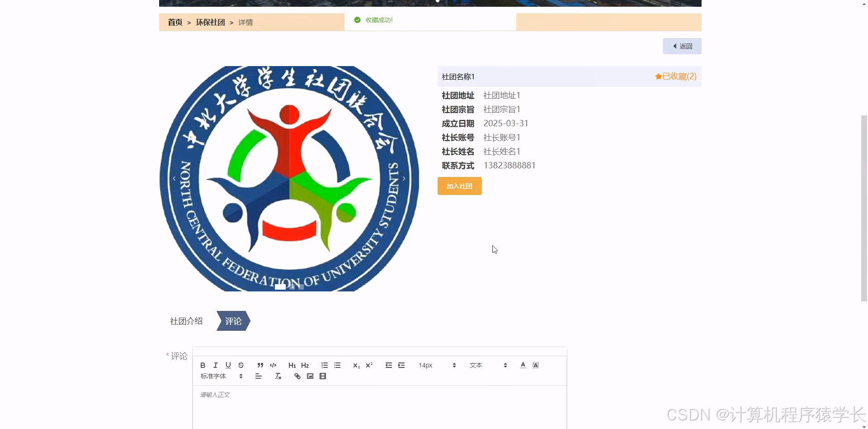Screen dimensions: 868x429
Task: Open the 文本 heading style dropdown
Action: click(x=488, y=365)
